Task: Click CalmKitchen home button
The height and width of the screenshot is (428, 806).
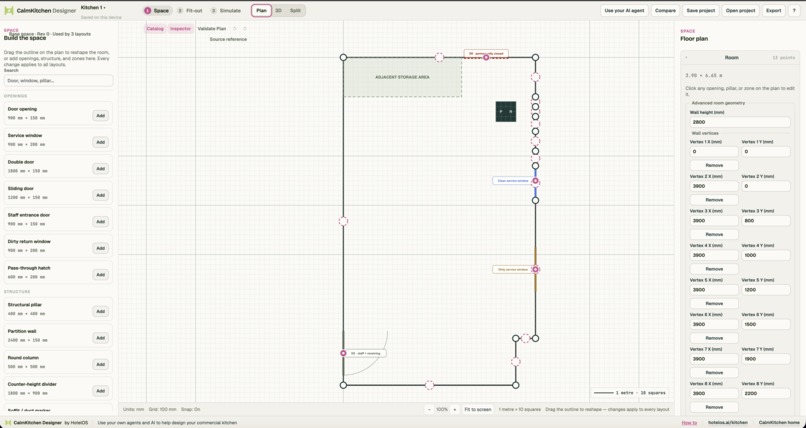Action: coord(779,422)
